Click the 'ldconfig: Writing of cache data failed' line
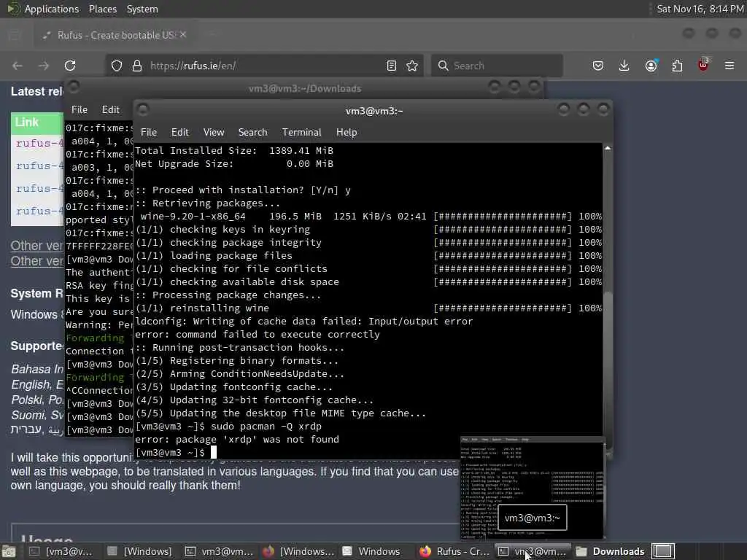The image size is (747, 560). pos(304,322)
